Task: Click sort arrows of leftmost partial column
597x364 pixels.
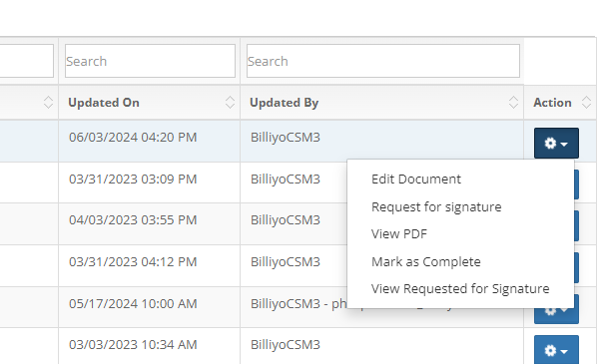Action: 48,103
